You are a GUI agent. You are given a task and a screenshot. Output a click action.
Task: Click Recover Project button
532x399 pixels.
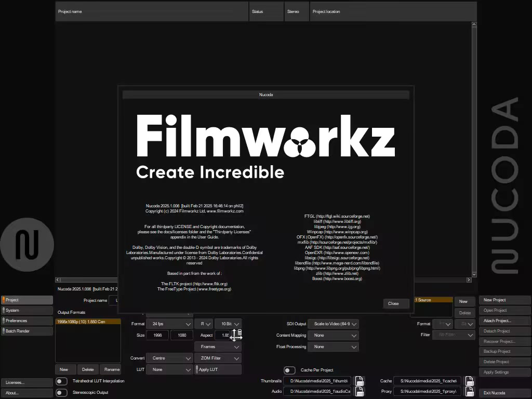coord(505,341)
